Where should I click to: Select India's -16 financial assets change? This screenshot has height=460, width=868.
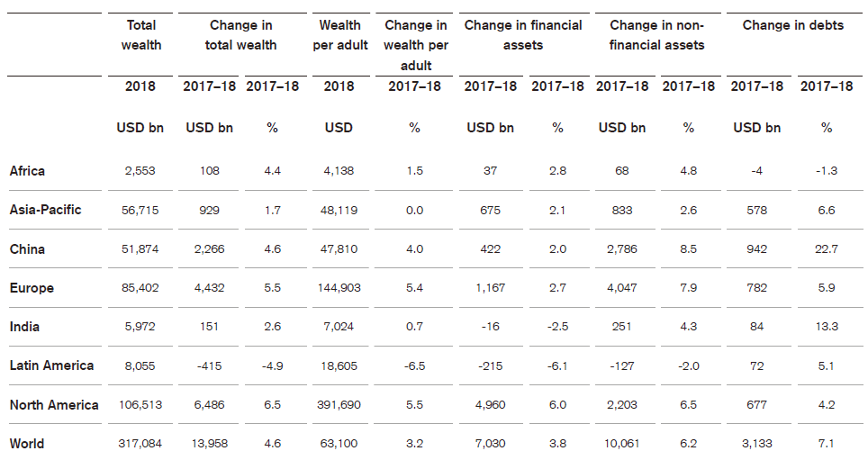491,327
